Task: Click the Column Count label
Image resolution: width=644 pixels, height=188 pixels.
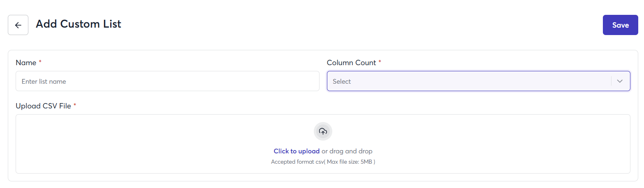Action: point(351,63)
